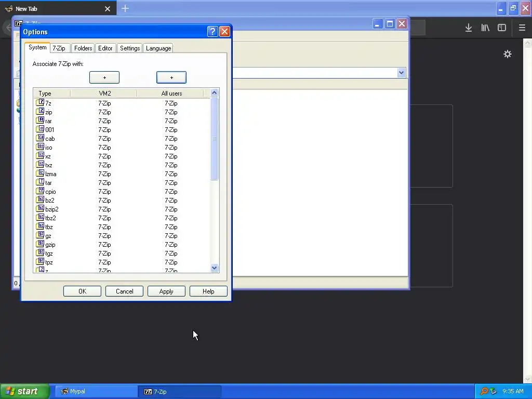Image resolution: width=532 pixels, height=399 pixels.
Task: Select the 001 file type icon
Action: 40,129
